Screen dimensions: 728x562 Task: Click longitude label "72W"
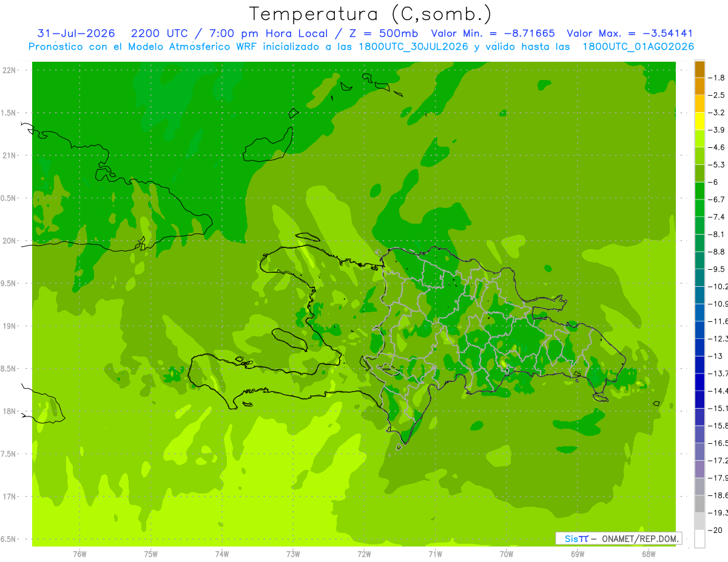point(364,554)
